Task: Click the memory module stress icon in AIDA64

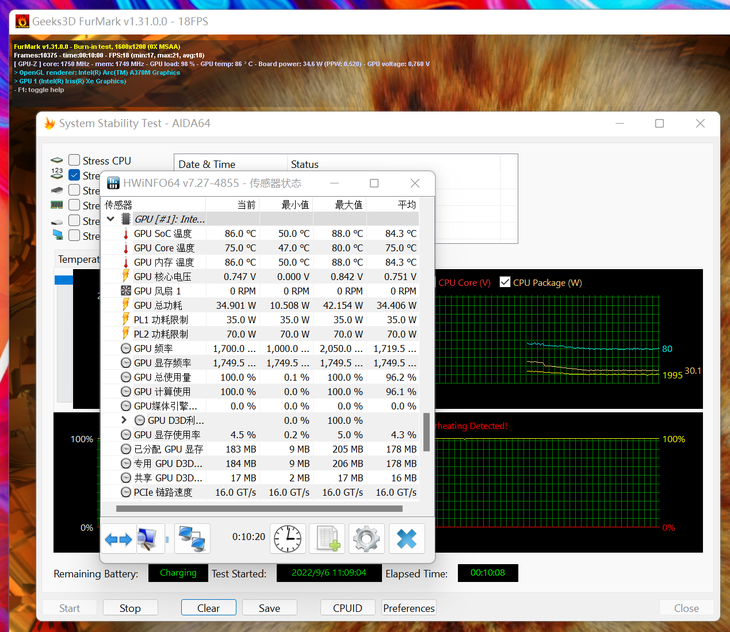Action: click(57, 205)
